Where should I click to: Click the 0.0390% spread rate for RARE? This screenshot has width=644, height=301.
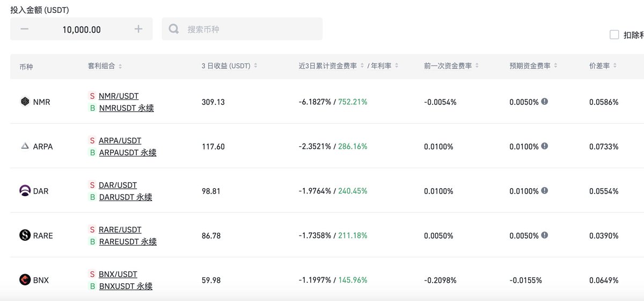tap(604, 235)
